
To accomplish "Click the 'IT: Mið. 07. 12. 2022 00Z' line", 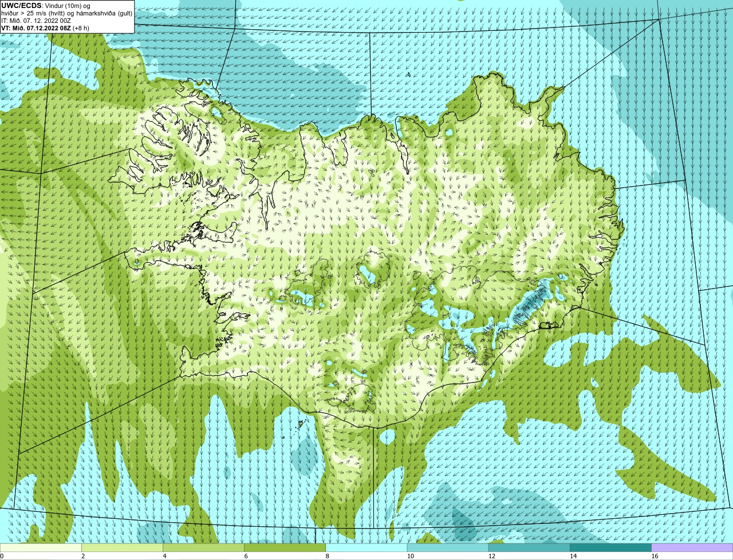I will point(36,20).
